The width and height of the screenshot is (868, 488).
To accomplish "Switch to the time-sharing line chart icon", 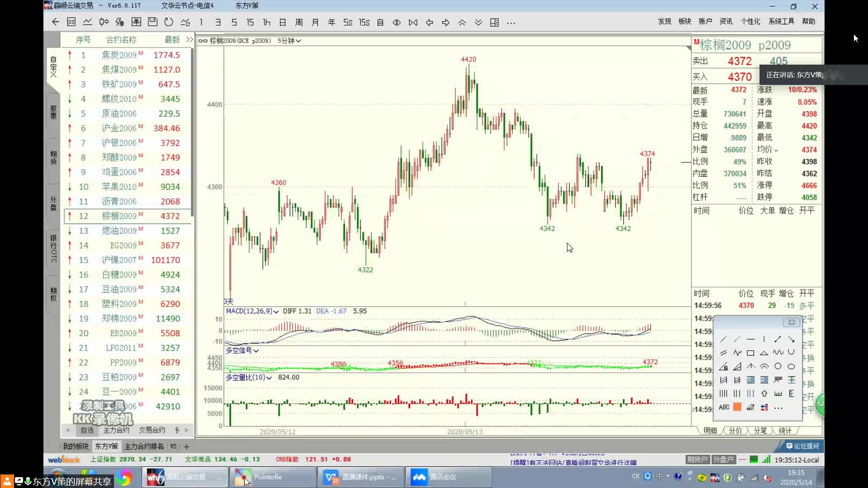I will [x=88, y=22].
